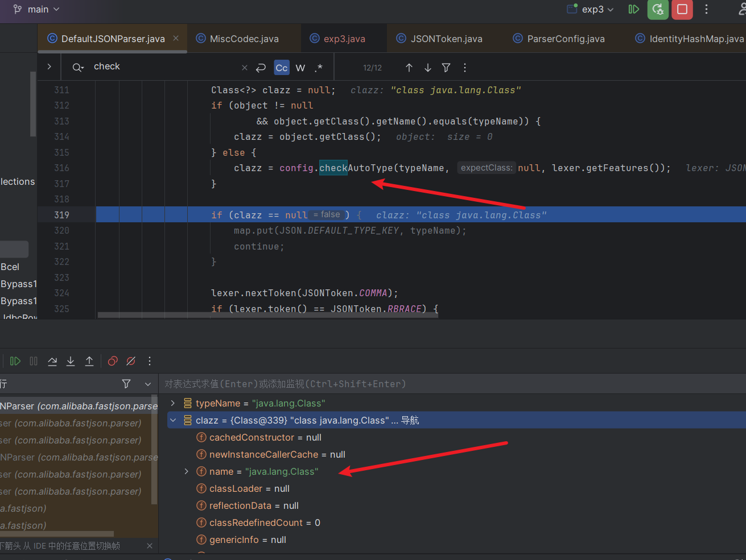The image size is (746, 560).
Task: Close the DefaultJSONParser.java tab
Action: coord(176,38)
